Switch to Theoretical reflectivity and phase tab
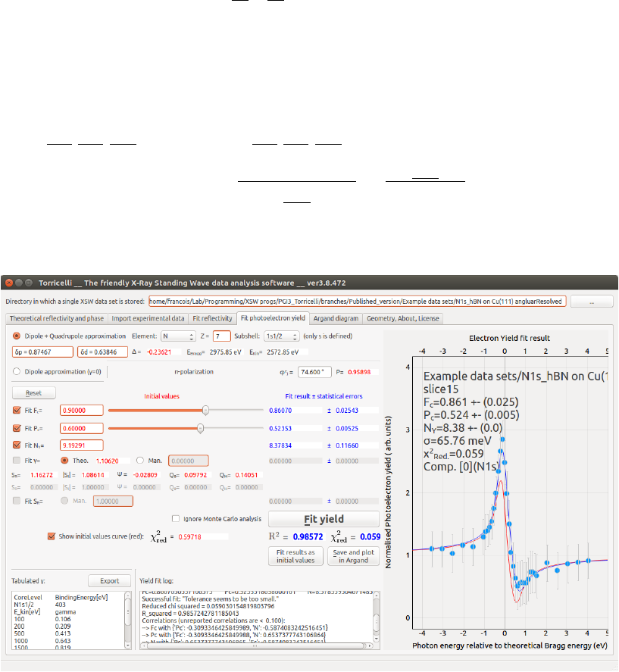This screenshot has width=619, height=672. coord(57,318)
